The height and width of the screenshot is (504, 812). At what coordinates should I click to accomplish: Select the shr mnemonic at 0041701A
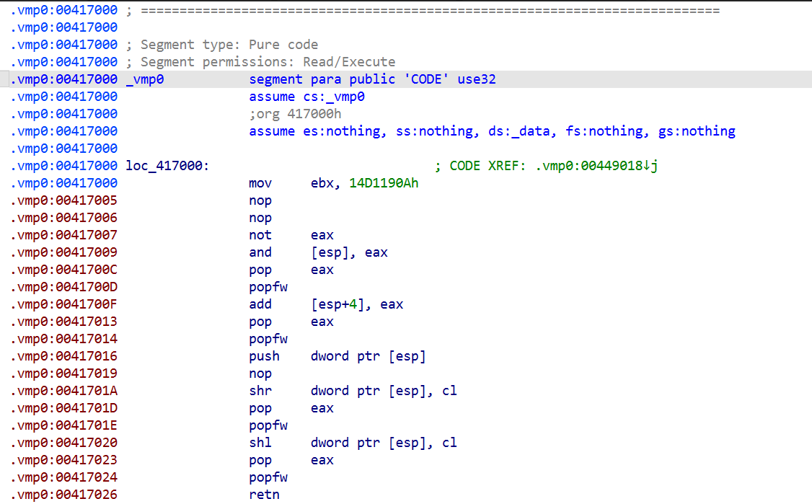coord(260,391)
